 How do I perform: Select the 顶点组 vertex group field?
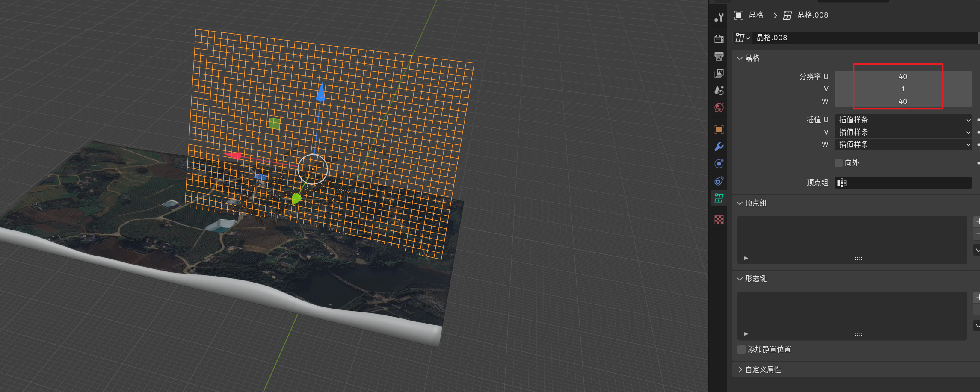[903, 183]
